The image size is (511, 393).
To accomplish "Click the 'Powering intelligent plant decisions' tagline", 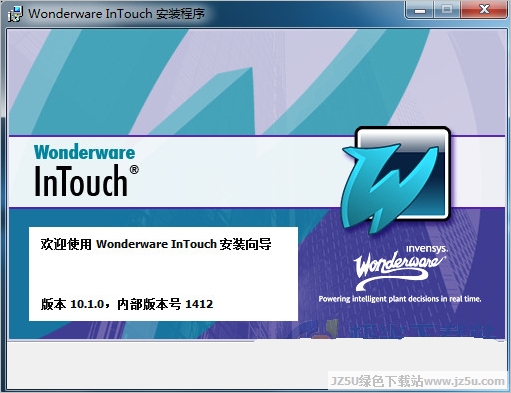I will pyautogui.click(x=400, y=299).
